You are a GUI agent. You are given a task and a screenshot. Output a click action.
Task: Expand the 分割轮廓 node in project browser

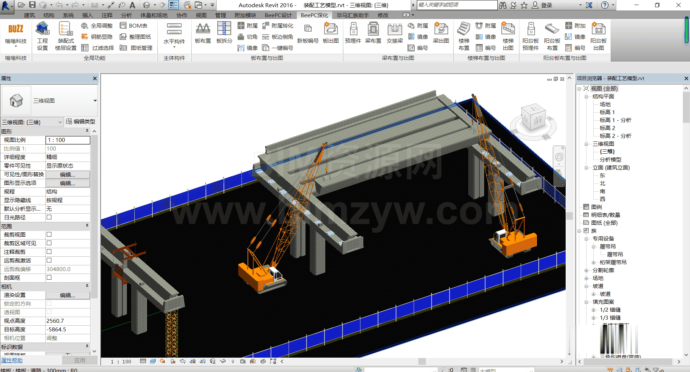pos(586,270)
